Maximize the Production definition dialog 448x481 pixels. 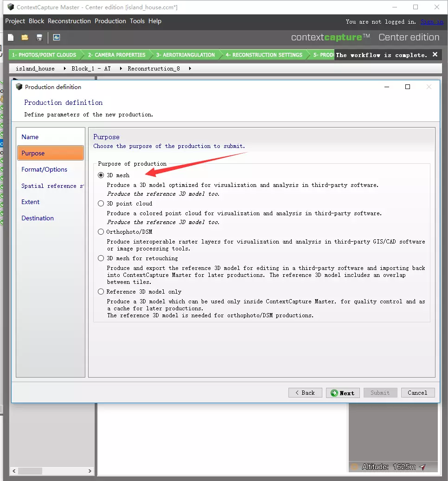[x=408, y=87]
